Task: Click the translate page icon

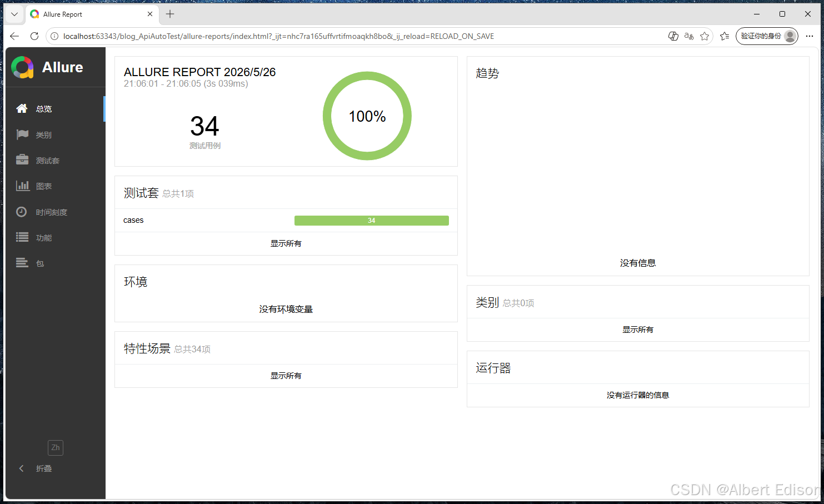Action: [689, 36]
